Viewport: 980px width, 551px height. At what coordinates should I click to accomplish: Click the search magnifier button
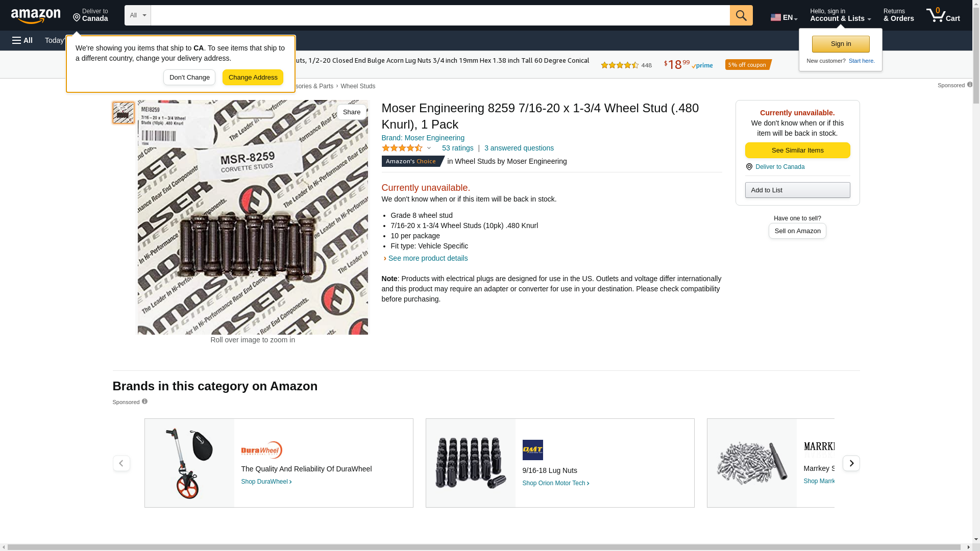[x=741, y=15]
